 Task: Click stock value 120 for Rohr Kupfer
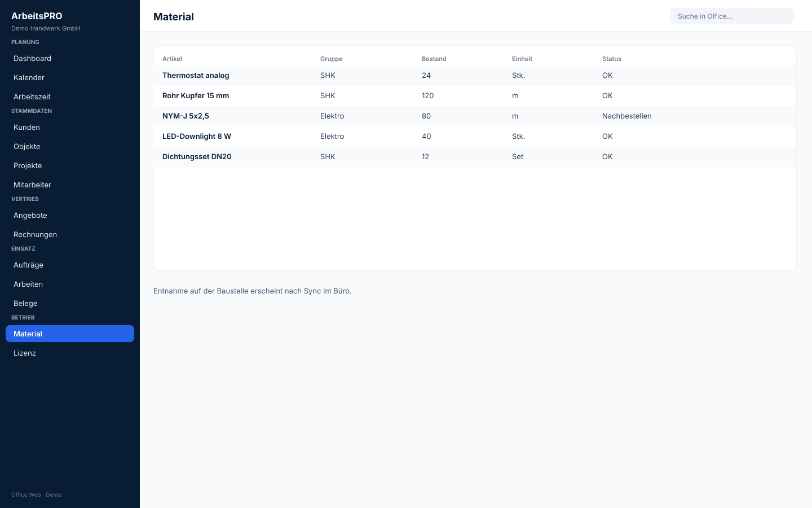(428, 95)
